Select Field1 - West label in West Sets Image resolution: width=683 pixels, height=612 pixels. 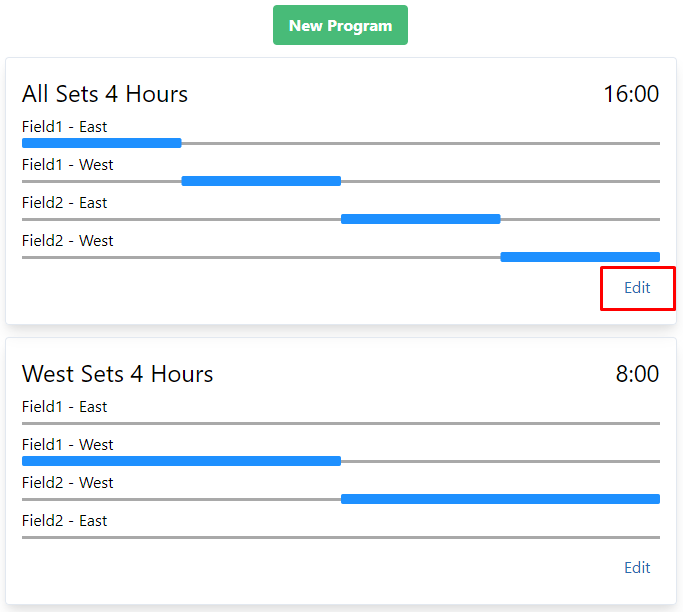67,445
